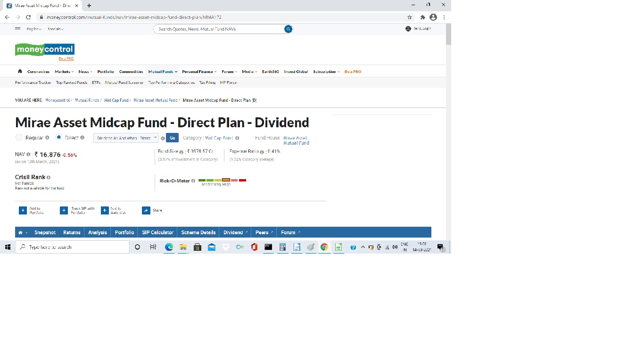Open Microsoft Edge from taskbar
The width and height of the screenshot is (644, 362).
169,247
